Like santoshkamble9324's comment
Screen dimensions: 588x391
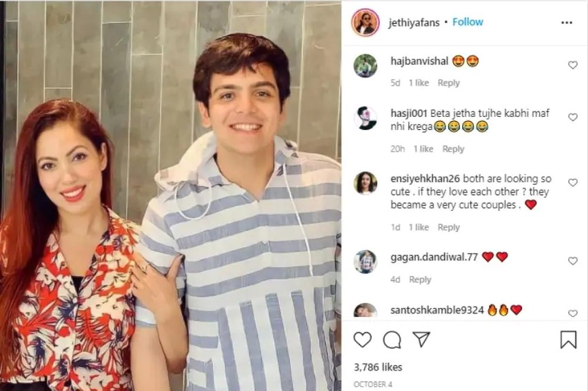click(572, 313)
